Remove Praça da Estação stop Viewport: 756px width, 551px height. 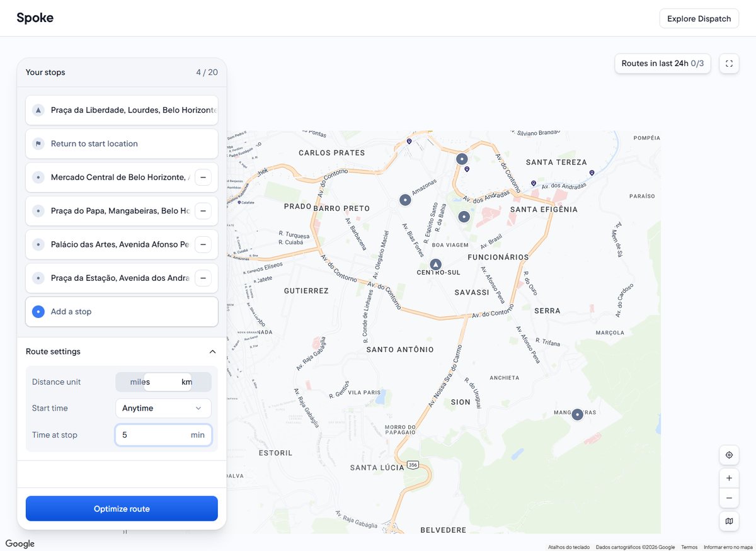[x=203, y=278]
